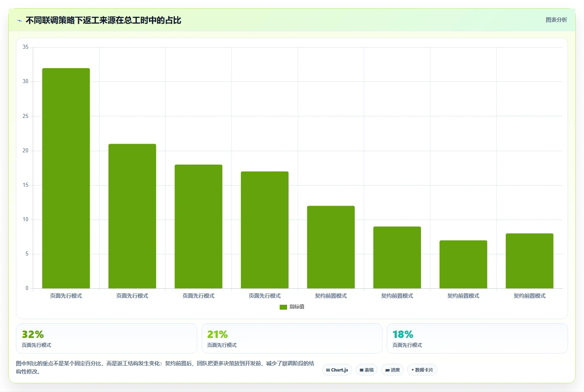Select the last bar reaching 8
This screenshot has width=584, height=392.
530,261
